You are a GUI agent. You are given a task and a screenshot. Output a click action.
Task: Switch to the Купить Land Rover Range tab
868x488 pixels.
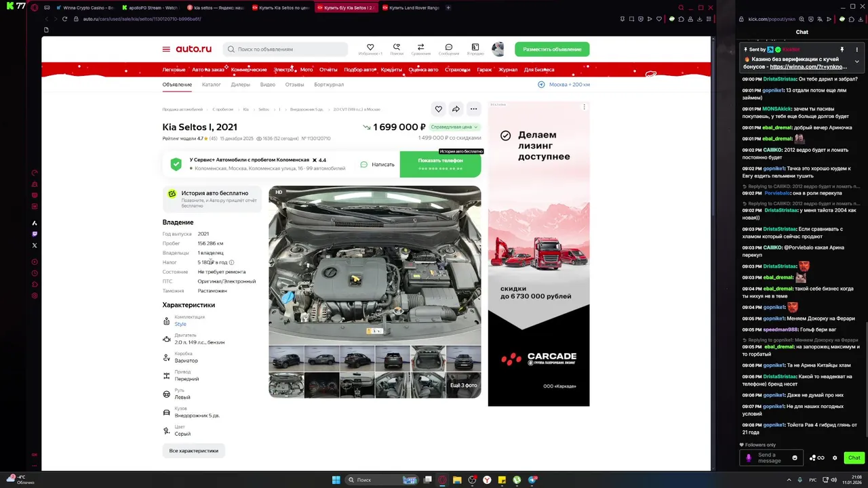[411, 7]
